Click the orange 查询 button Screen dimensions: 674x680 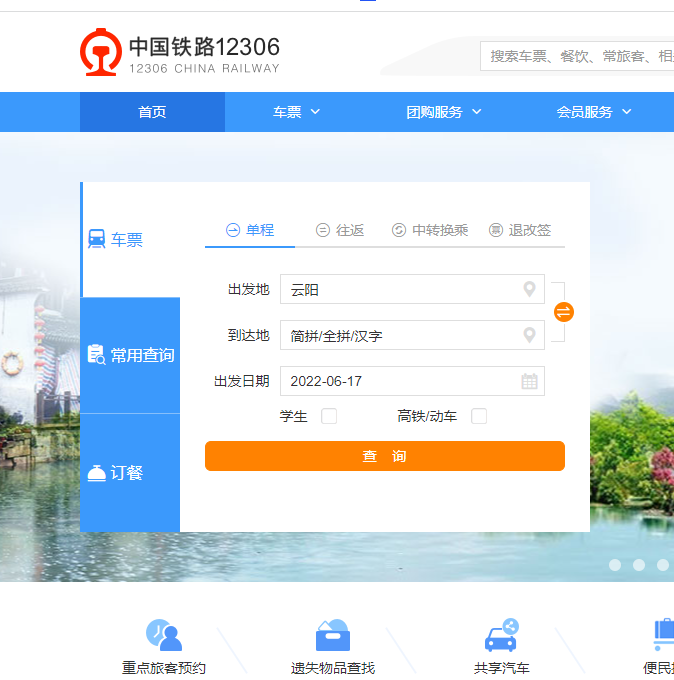click(x=385, y=456)
